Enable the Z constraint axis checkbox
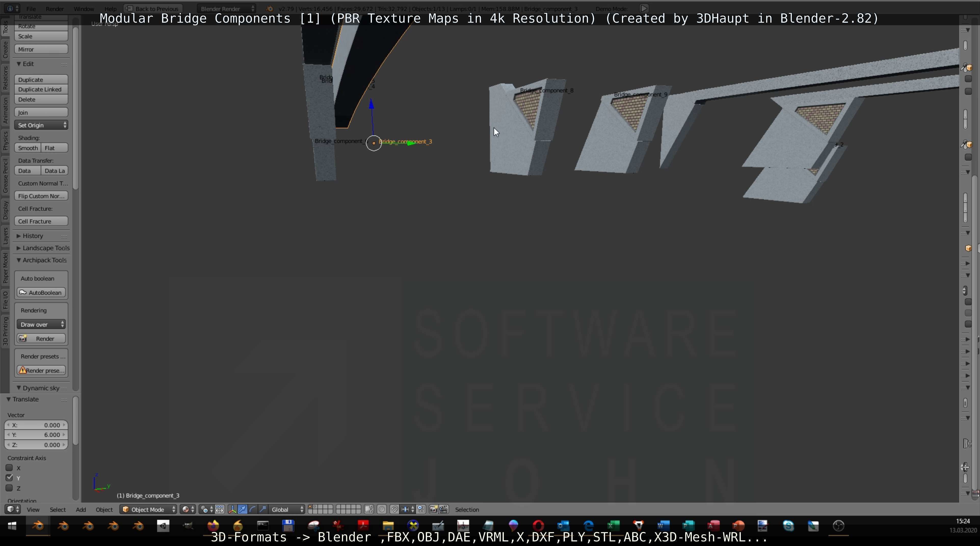Screen dimensions: 980x546 (x=9, y=488)
